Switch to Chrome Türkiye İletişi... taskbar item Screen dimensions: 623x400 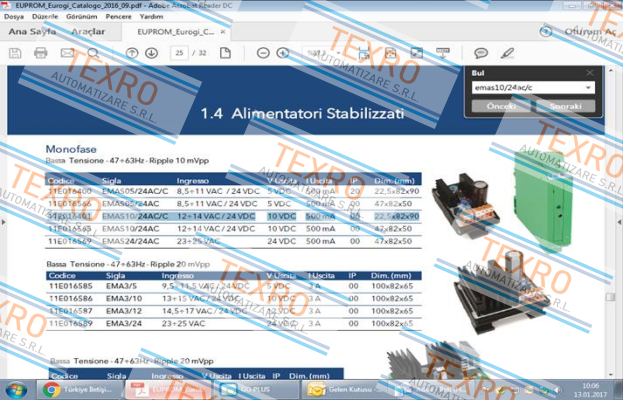click(79, 390)
